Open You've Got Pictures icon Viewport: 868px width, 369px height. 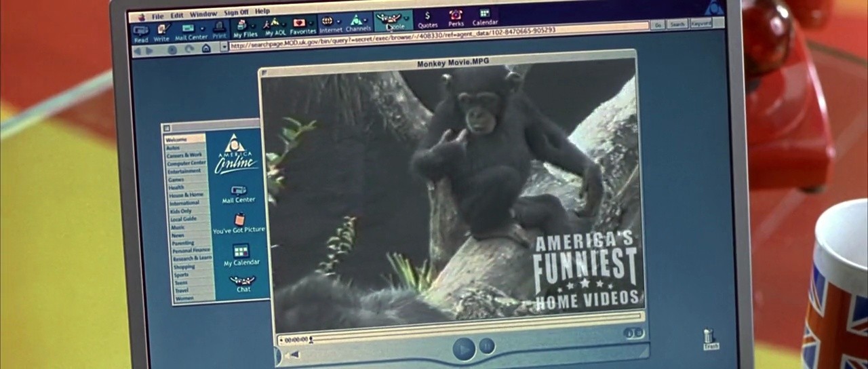point(239,224)
